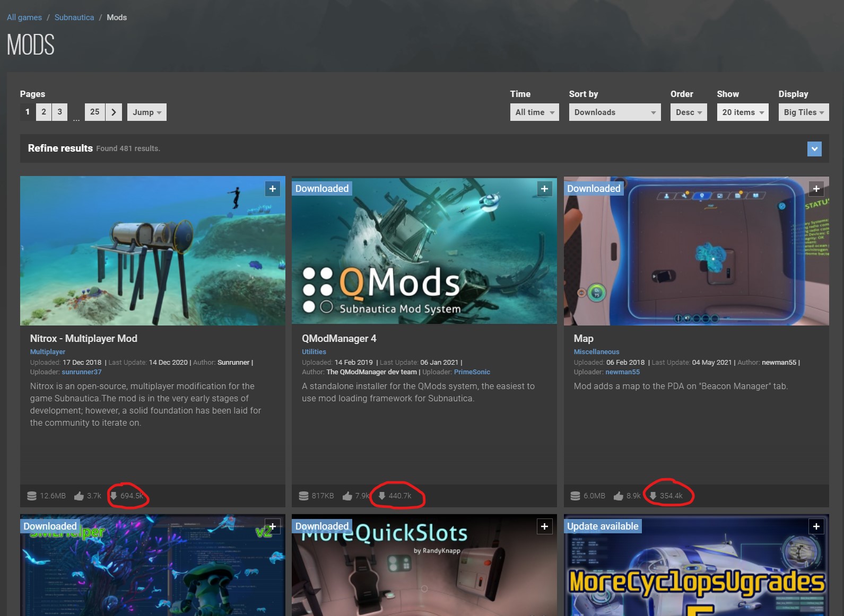
Task: Click downloads arrow icon on Map tile
Action: 653,496
